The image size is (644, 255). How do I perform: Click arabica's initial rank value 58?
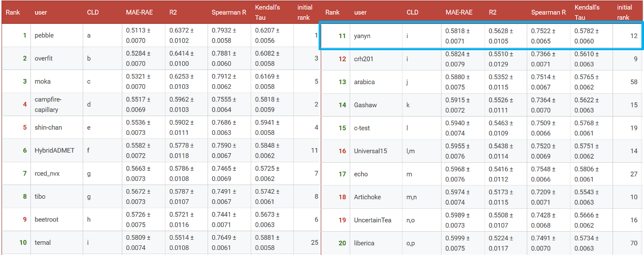coord(634,82)
